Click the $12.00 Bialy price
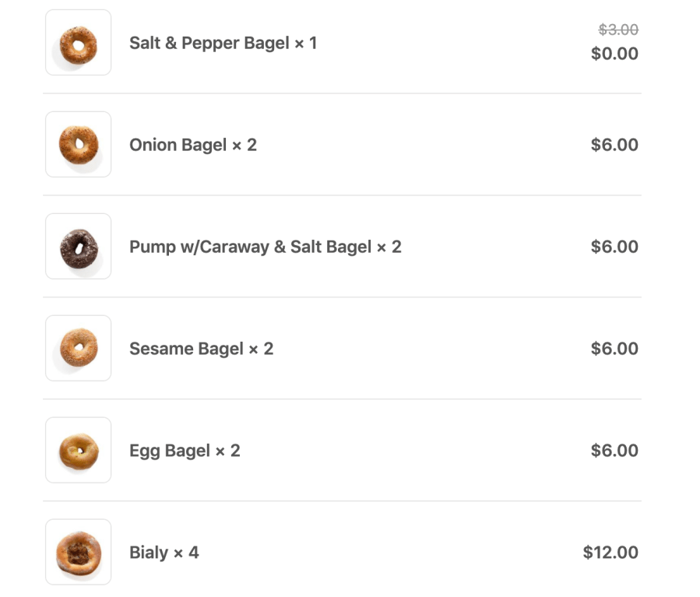This screenshot has height=597, width=700. click(x=610, y=553)
